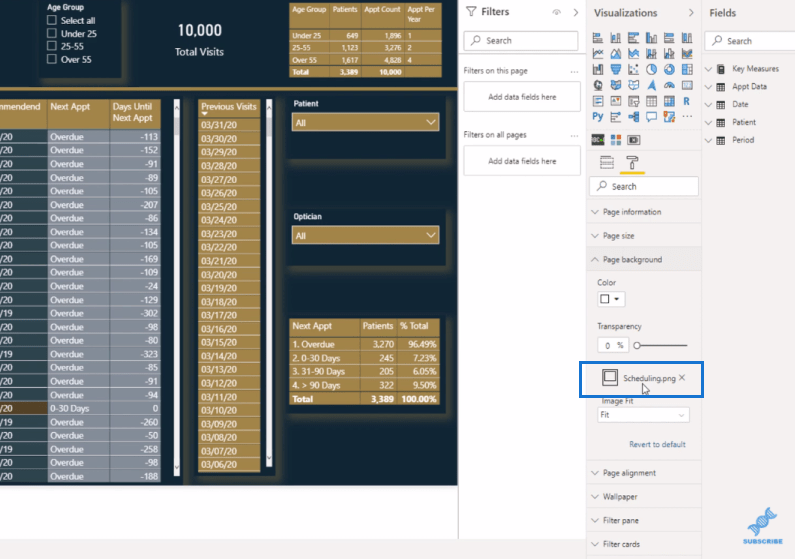Insert a slicer visual
The width and height of the screenshot is (795, 559).
[x=633, y=101]
